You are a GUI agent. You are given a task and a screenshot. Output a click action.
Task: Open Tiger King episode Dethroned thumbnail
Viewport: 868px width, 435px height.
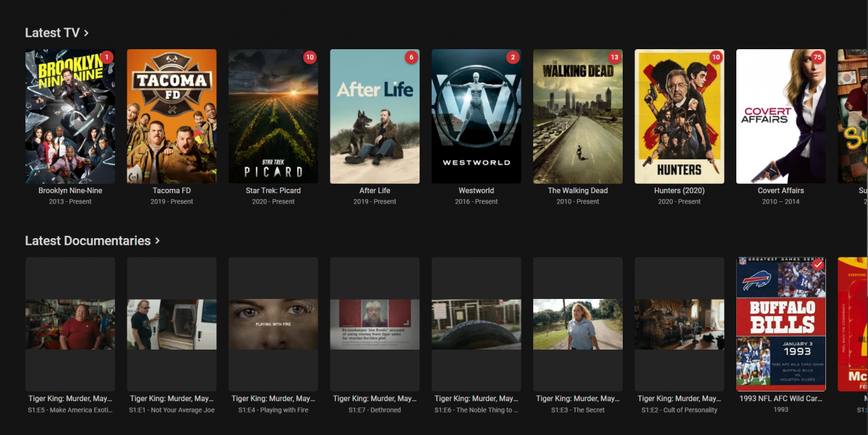tap(375, 324)
